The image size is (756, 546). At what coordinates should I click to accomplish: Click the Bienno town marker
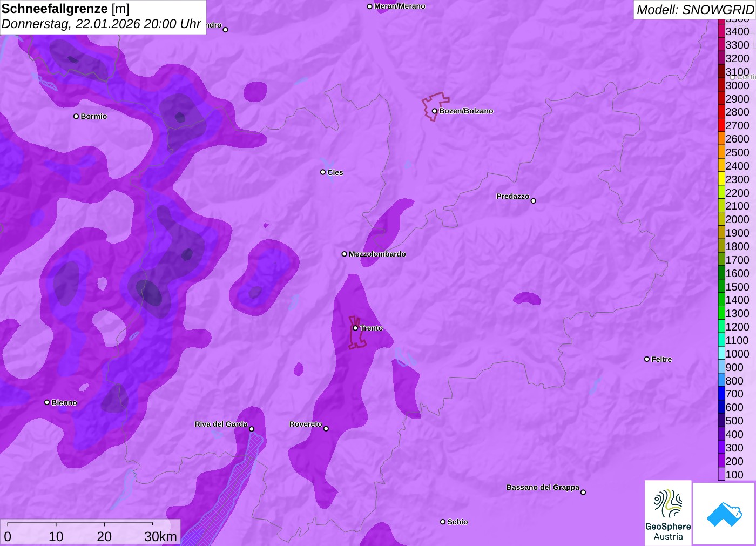click(47, 402)
